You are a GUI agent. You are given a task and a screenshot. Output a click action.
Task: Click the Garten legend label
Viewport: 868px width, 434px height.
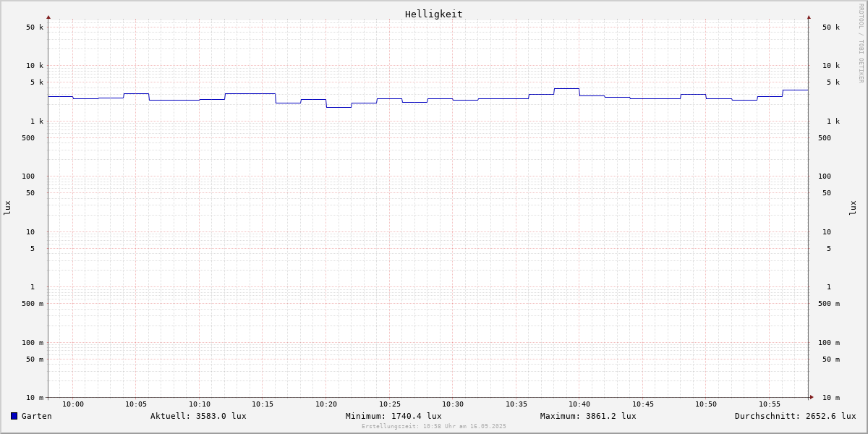pyautogui.click(x=37, y=416)
